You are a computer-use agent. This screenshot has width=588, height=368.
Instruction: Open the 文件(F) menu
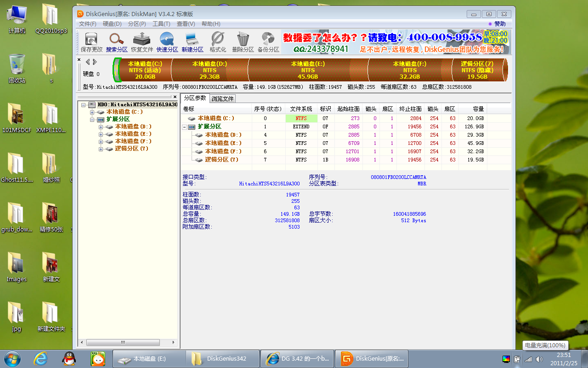[x=88, y=24]
